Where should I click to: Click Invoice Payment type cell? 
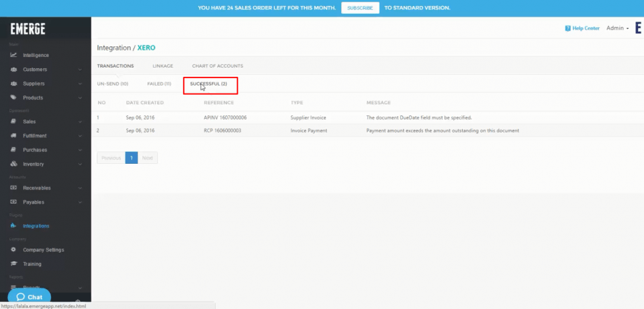pyautogui.click(x=309, y=131)
